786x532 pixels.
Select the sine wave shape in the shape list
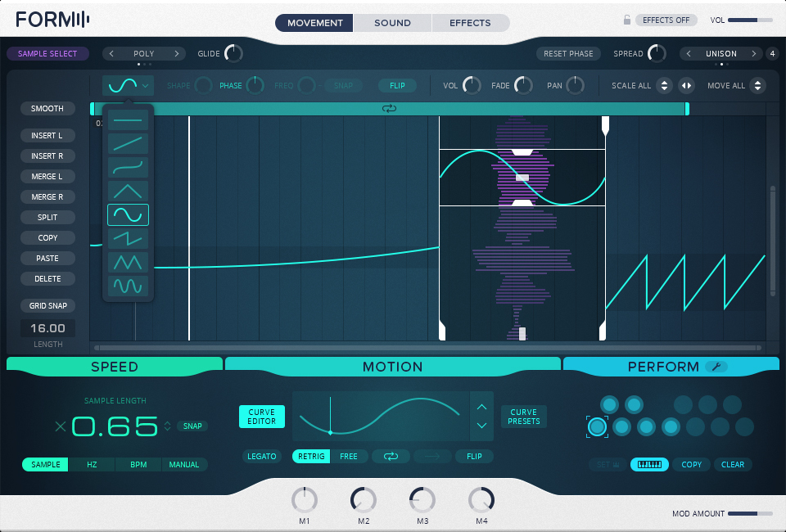pyautogui.click(x=128, y=214)
